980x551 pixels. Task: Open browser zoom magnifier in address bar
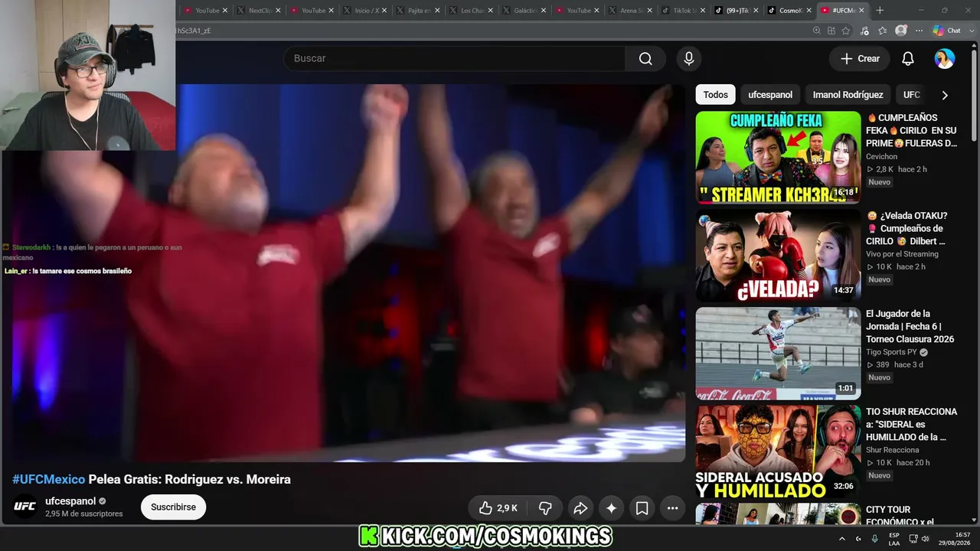tap(817, 31)
